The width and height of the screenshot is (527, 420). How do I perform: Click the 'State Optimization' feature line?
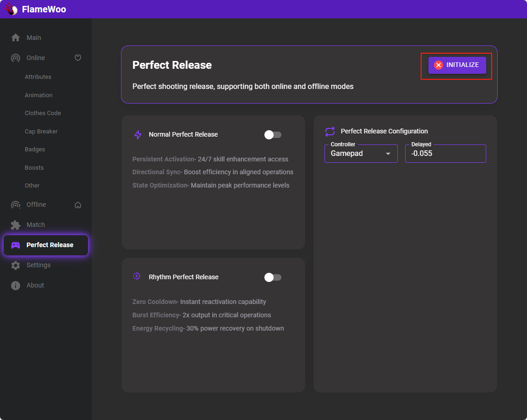[x=211, y=185]
